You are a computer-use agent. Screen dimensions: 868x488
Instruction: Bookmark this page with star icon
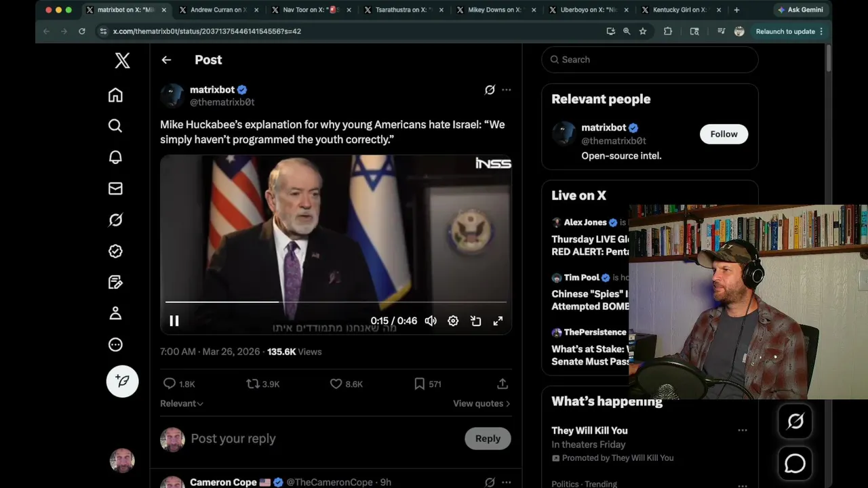click(x=643, y=31)
